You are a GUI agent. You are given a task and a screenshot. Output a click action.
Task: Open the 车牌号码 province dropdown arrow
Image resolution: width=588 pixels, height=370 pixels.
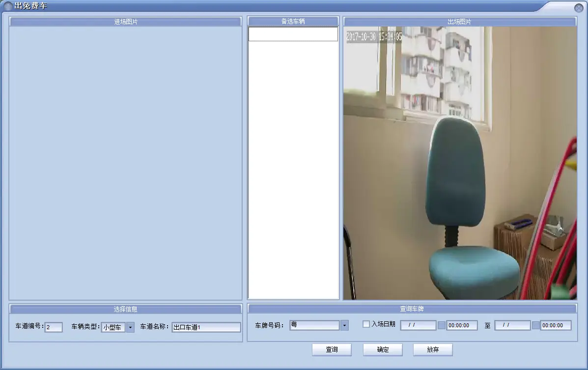pos(344,325)
